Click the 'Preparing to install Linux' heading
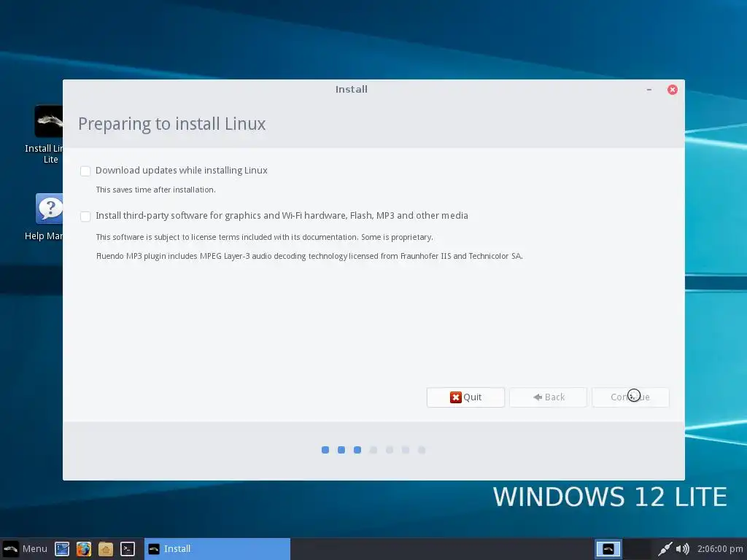The width and height of the screenshot is (747, 560). pos(172,124)
